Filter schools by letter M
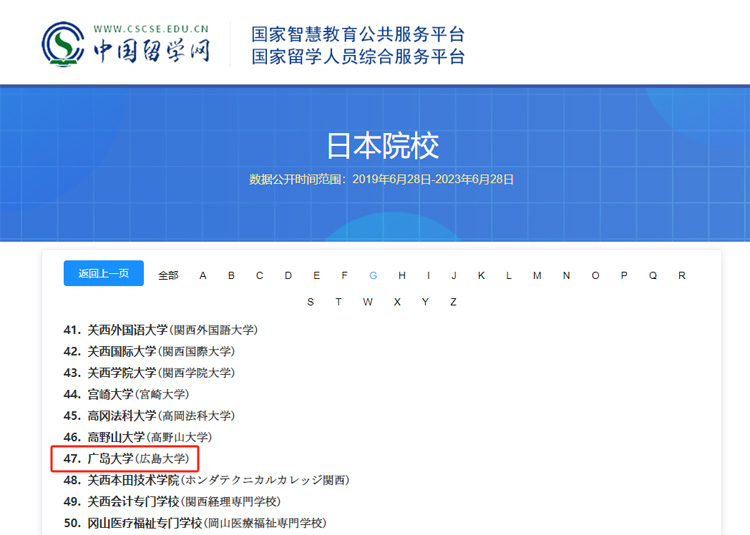The image size is (750, 535). 537,275
